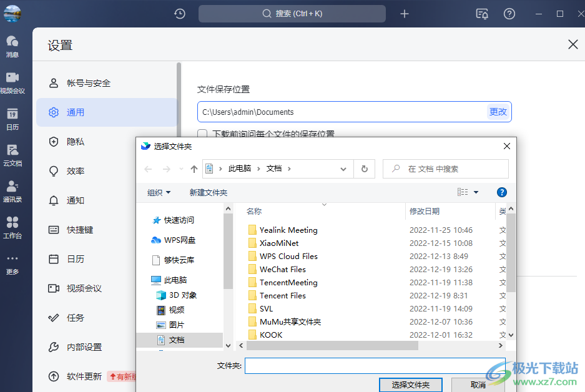Click the 文件夹 name input field

pos(375,366)
